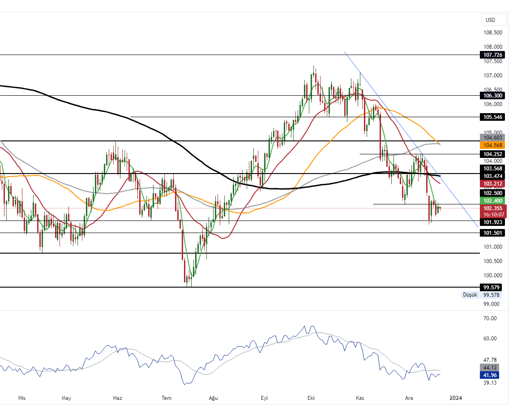The image size is (513, 420).
Task: Click the 105.546 price level label
Action: (492, 117)
